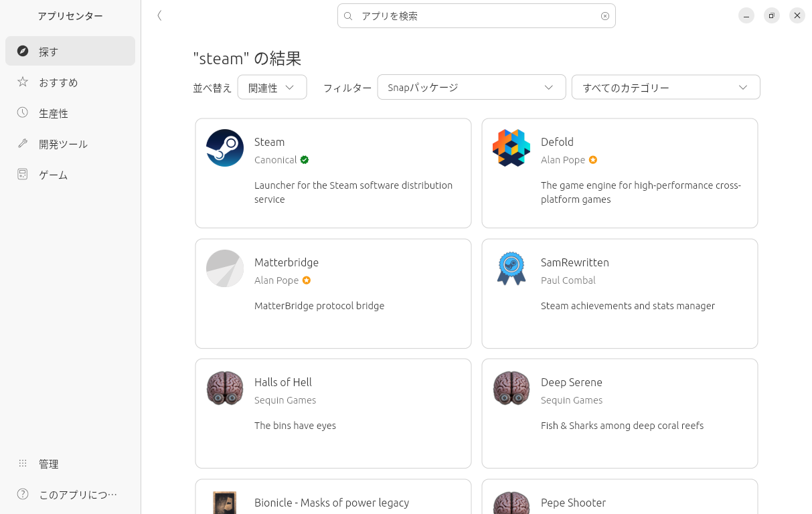
Task: Open the SamRewritten app title
Action: pos(575,262)
